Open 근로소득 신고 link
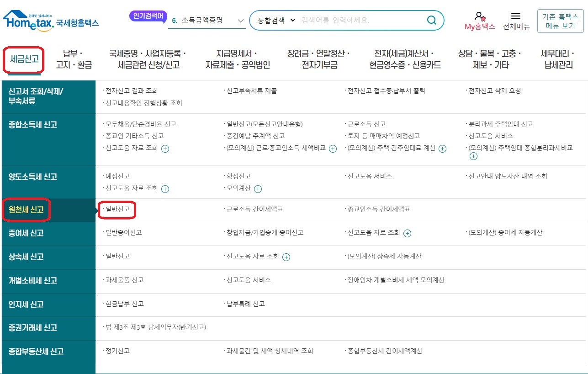Viewport: 588px width, 374px height. coord(367,124)
